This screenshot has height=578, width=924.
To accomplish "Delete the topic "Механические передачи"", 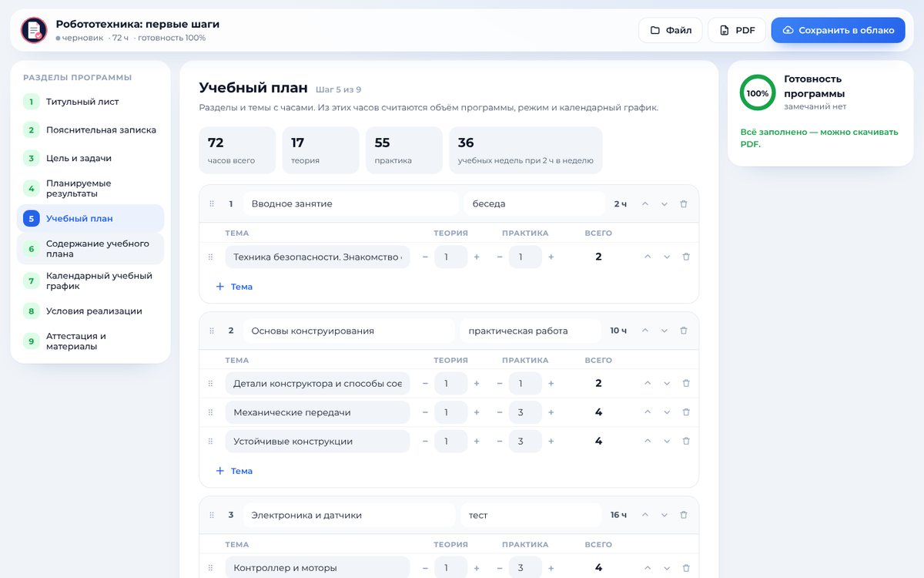I will [x=686, y=412].
